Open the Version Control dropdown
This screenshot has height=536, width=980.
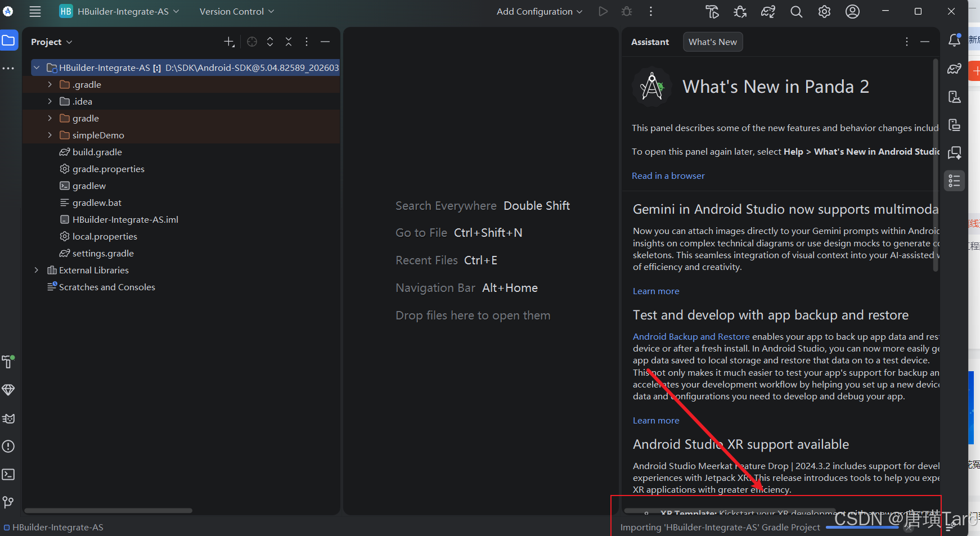[x=237, y=11]
